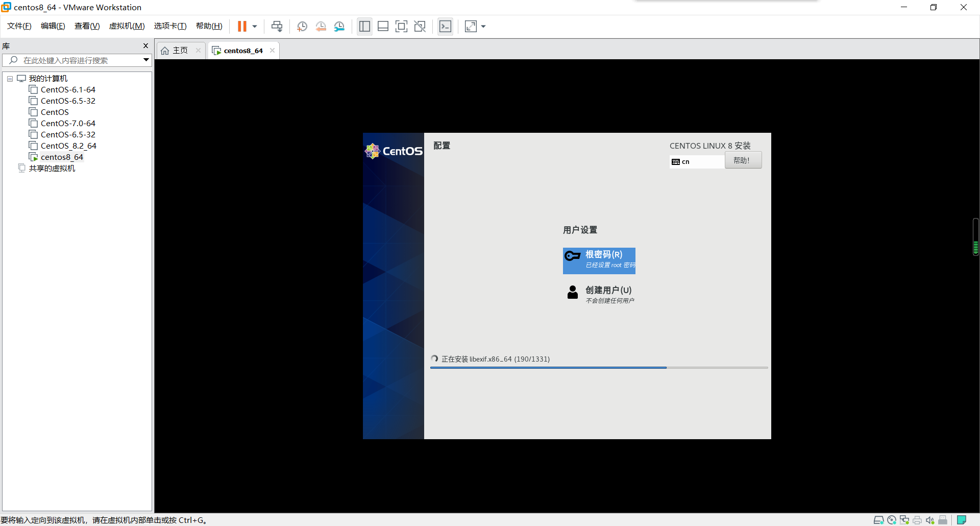Viewport: 980px width, 526px height.
Task: Open the suspend button dropdown arrow
Action: coord(254,26)
